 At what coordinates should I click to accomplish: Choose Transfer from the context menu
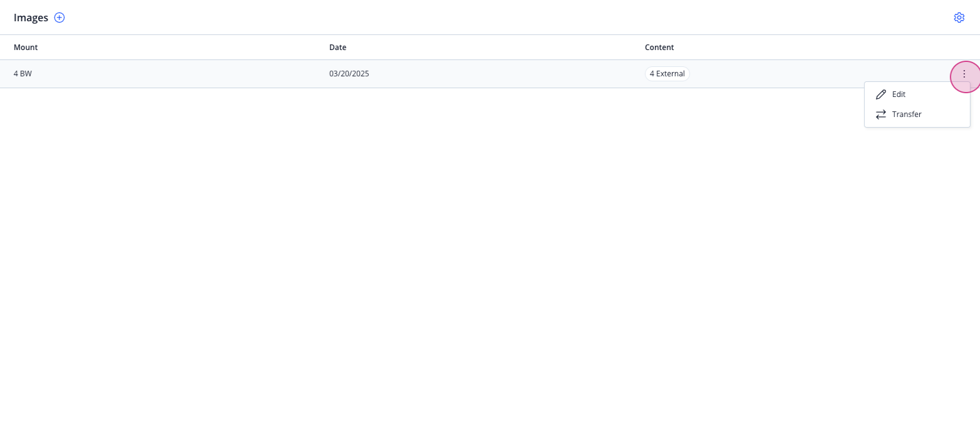coord(917,115)
